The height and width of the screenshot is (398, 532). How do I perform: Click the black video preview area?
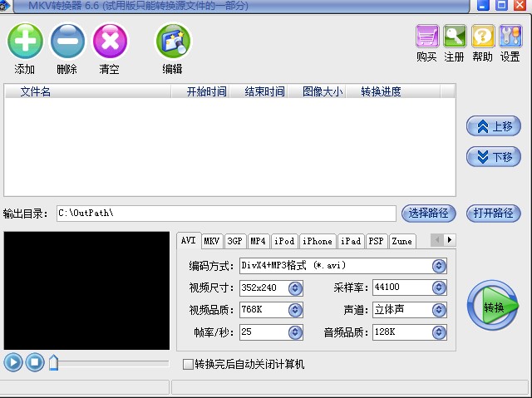tap(86, 291)
